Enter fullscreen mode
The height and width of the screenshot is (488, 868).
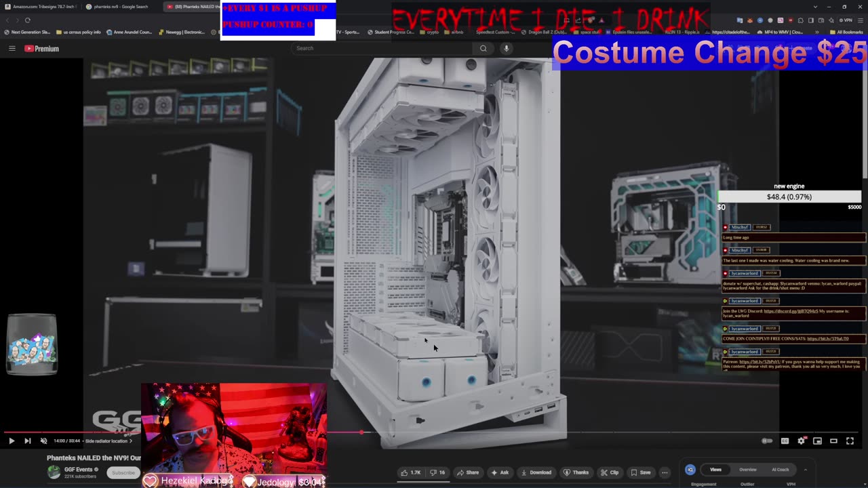click(850, 441)
